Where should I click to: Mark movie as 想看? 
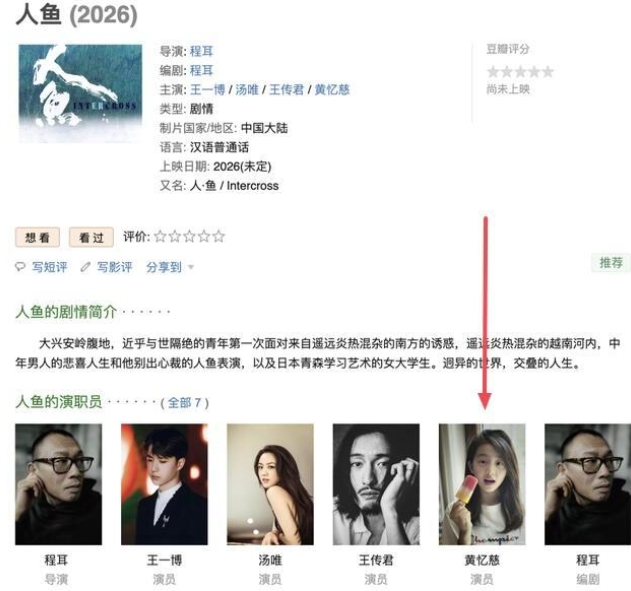click(37, 237)
